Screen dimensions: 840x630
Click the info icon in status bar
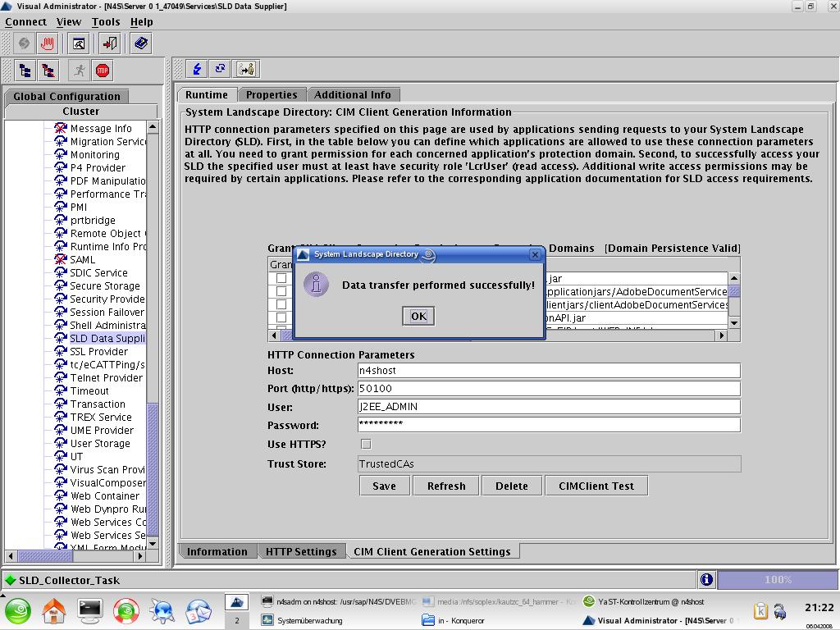pos(706,580)
